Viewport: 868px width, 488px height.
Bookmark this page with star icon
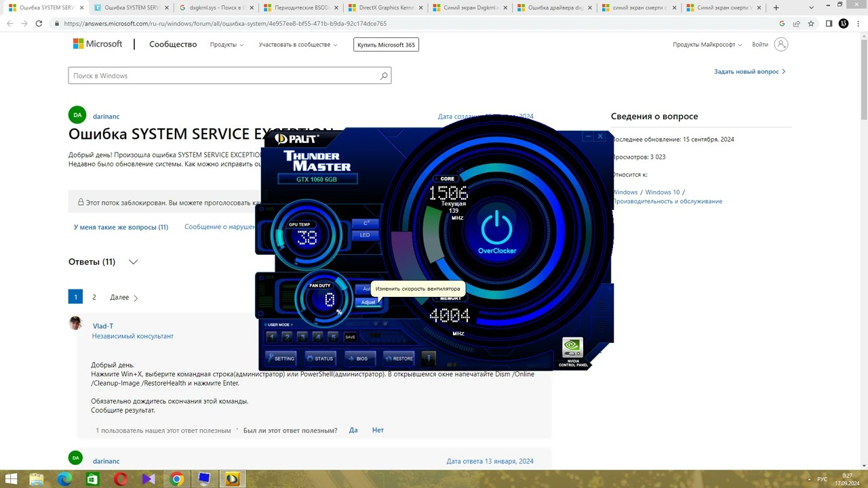pos(812,23)
